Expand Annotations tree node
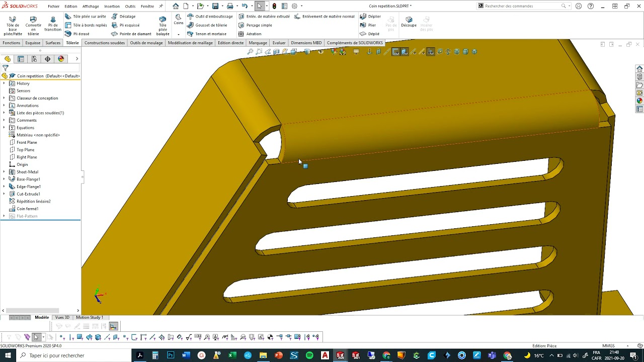The height and width of the screenshot is (362, 644). pyautogui.click(x=4, y=106)
